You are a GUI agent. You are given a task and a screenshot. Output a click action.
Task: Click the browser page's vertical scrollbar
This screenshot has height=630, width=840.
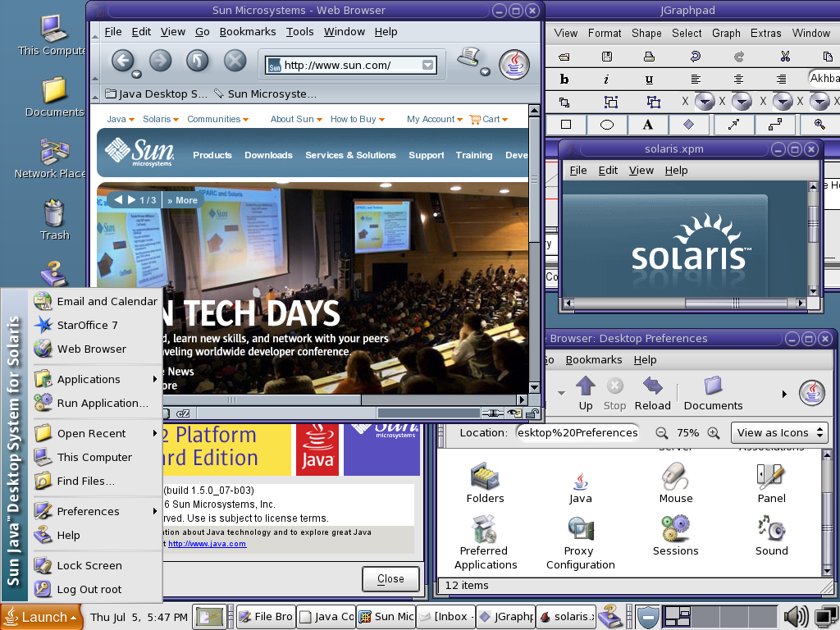(x=534, y=249)
